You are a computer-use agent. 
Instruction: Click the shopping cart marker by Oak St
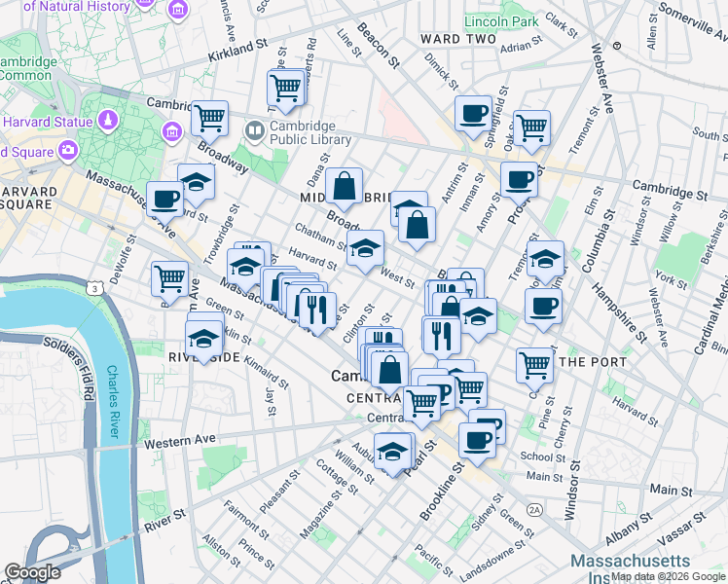[x=531, y=129]
